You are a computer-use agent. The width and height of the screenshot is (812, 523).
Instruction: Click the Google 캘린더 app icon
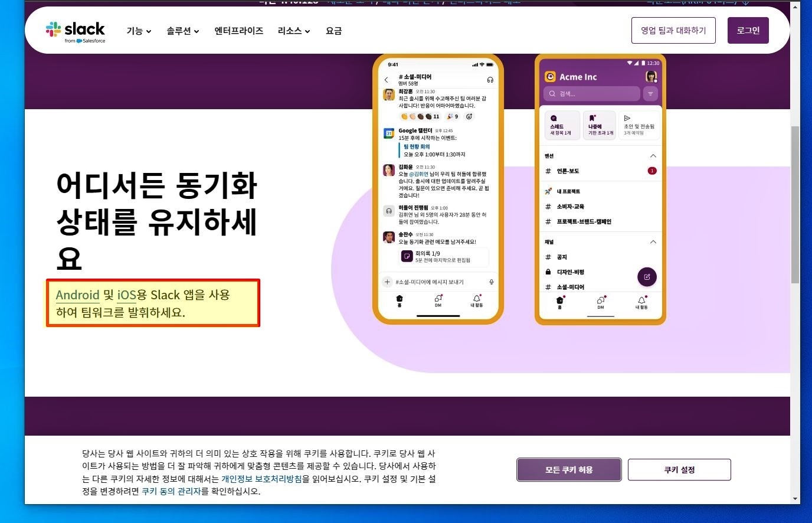click(x=389, y=133)
